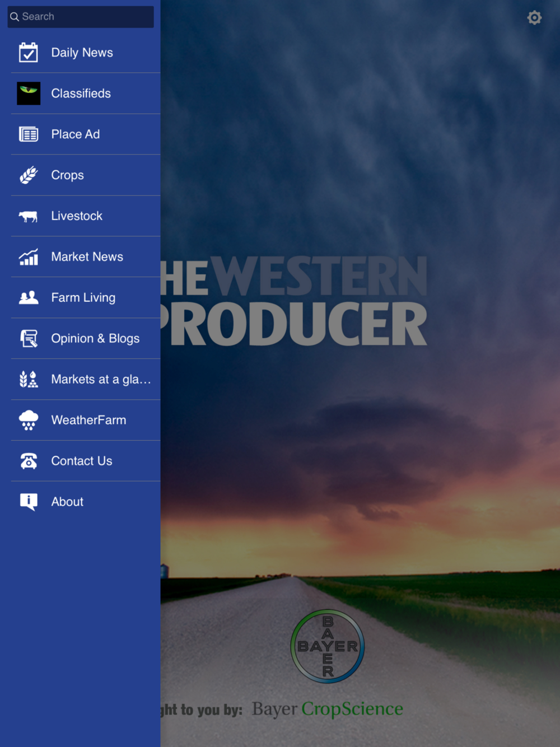Screen dimensions: 560x747
Task: Click the Bayer CropScience sponsor text
Action: coord(327,709)
